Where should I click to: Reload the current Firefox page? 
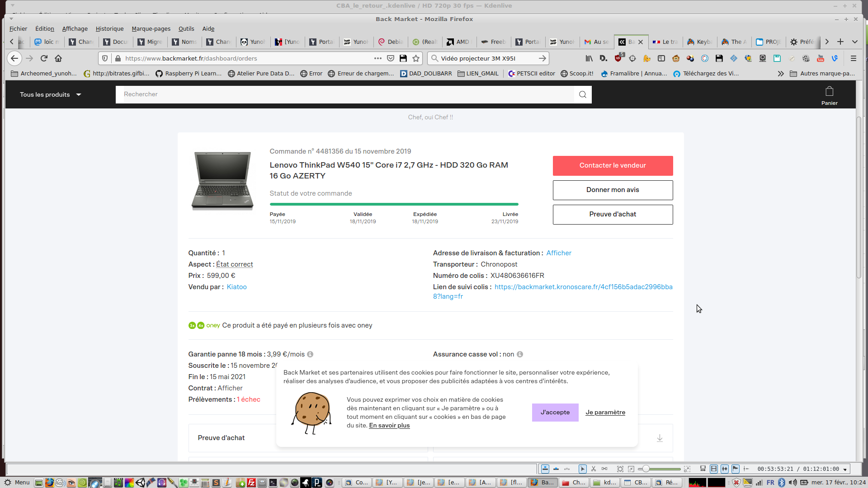tap(44, 58)
